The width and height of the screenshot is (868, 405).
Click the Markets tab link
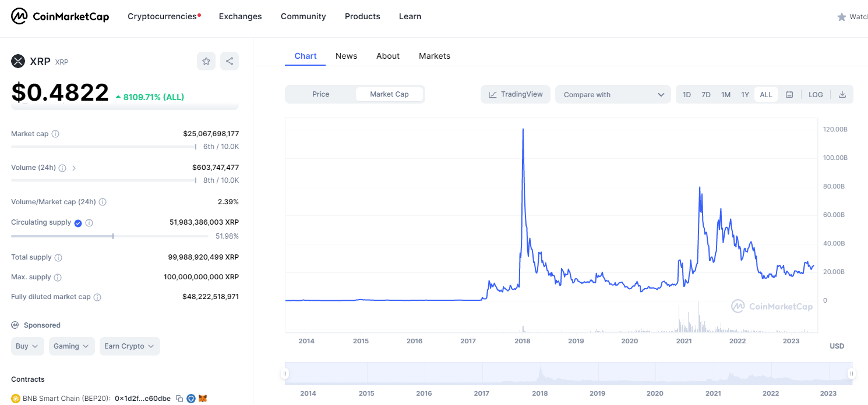point(435,56)
